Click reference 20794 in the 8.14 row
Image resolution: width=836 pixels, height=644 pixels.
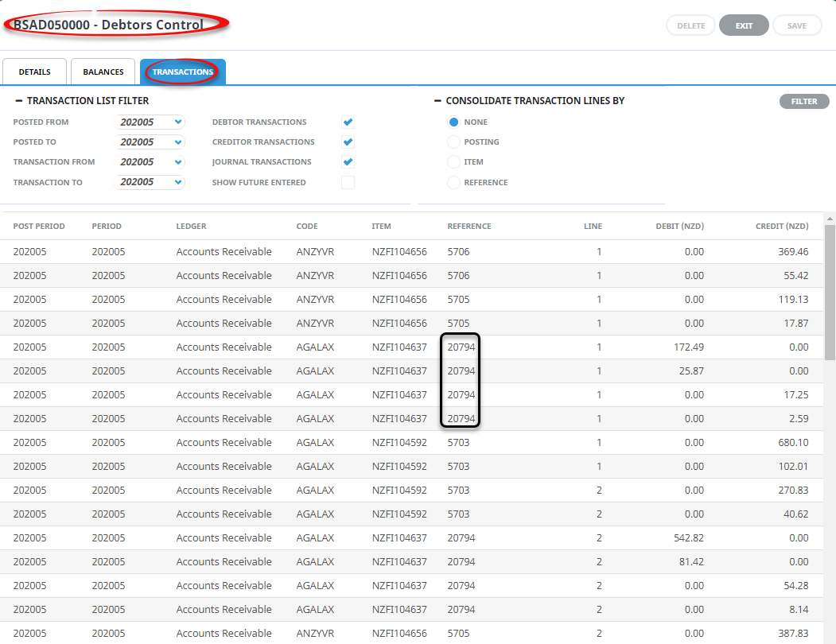[461, 609]
